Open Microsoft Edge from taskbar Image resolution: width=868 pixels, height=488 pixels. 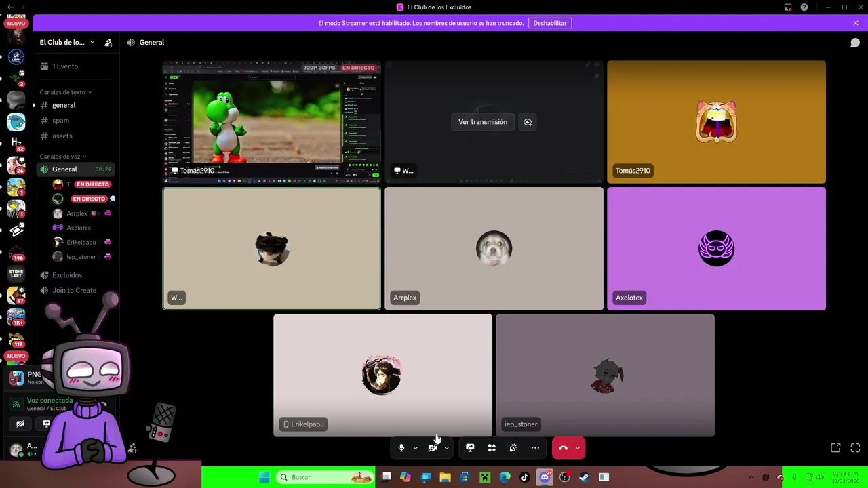(x=505, y=477)
